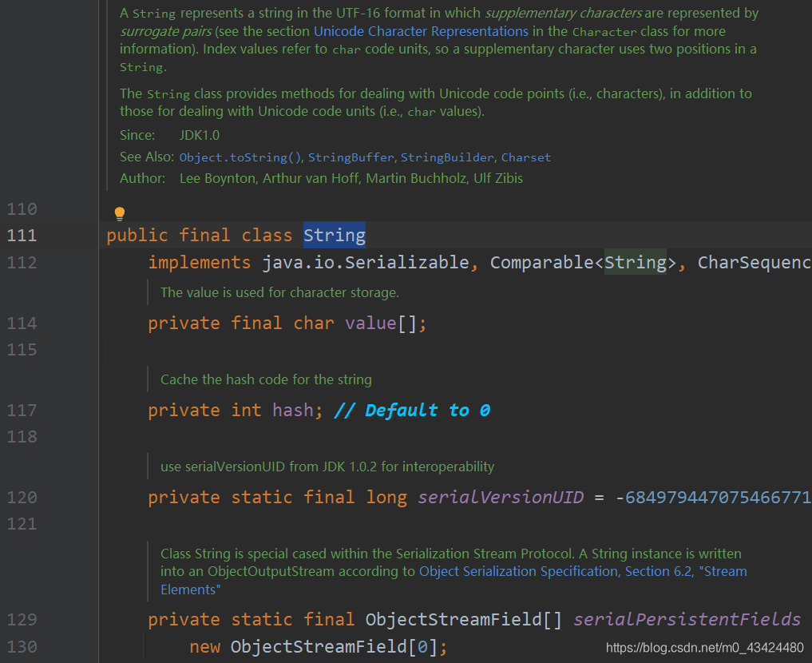Open the Unicode Character Representations link
812x663 pixels.
[x=421, y=31]
